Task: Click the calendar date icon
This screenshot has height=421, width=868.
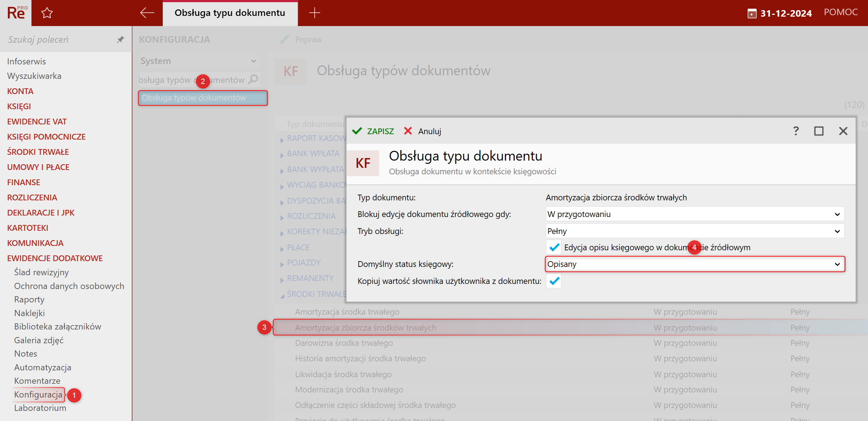Action: click(x=752, y=14)
